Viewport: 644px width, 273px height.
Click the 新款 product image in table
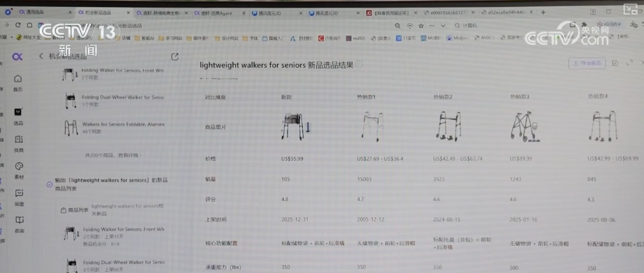296,126
